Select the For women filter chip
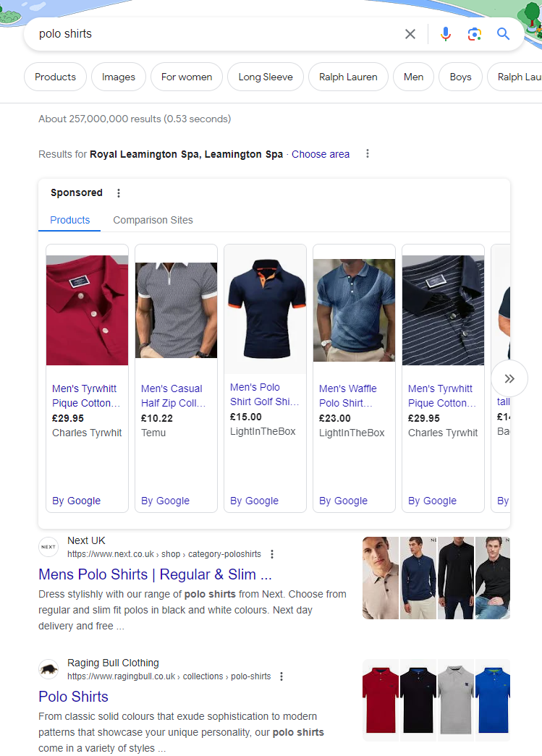This screenshot has height=756, width=542. coord(187,77)
